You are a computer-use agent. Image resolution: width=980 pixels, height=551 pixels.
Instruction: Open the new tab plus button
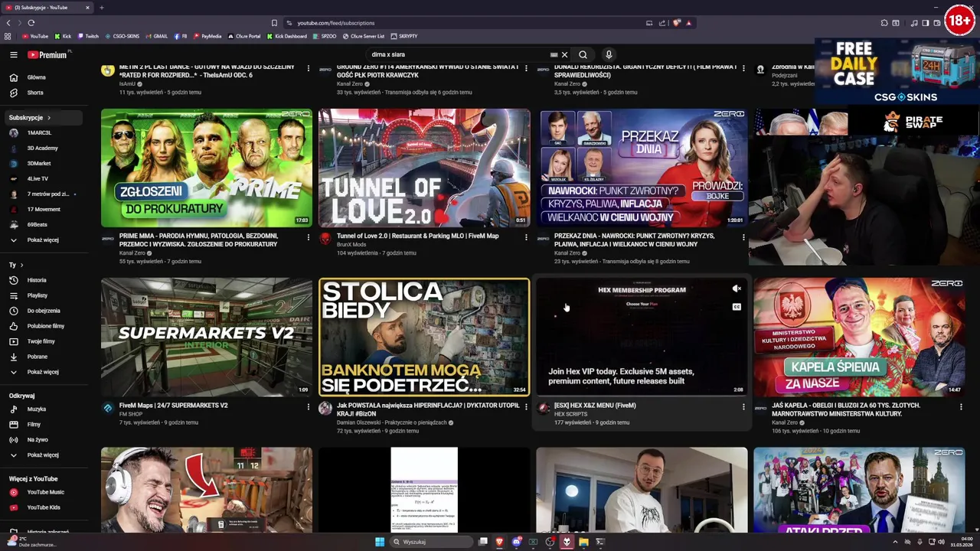pos(101,8)
